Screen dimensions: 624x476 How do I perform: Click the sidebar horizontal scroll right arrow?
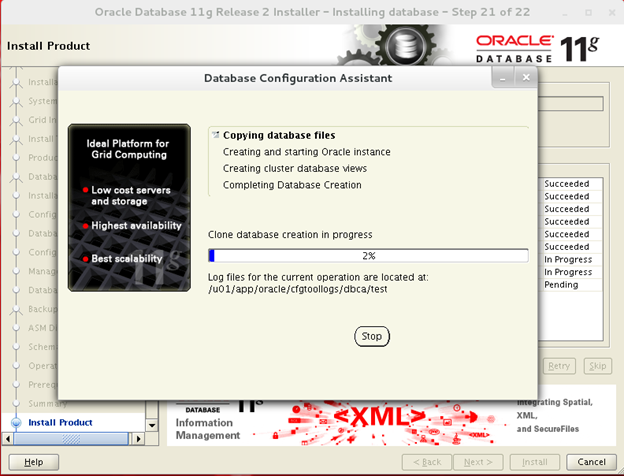pyautogui.click(x=138, y=439)
